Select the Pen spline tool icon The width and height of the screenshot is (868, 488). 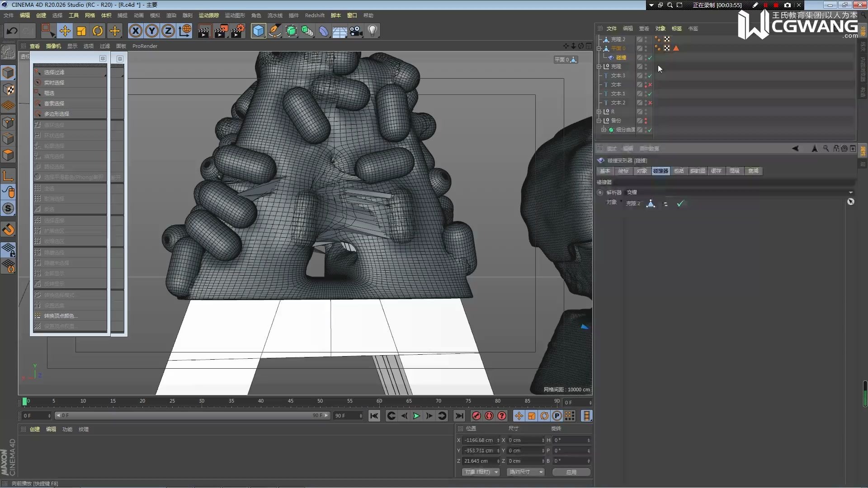pos(274,31)
